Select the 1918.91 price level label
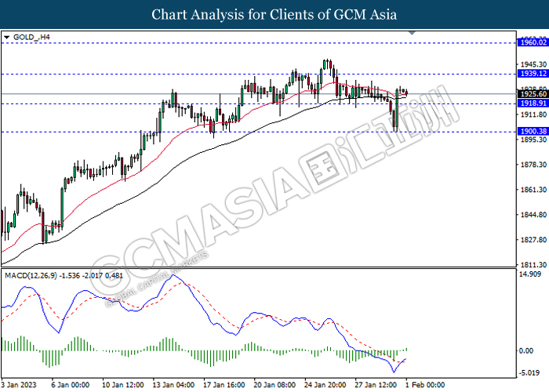 pyautogui.click(x=533, y=103)
